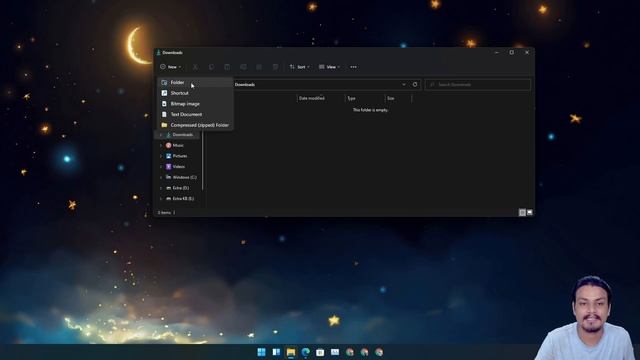Open the New dropdown button

(171, 67)
